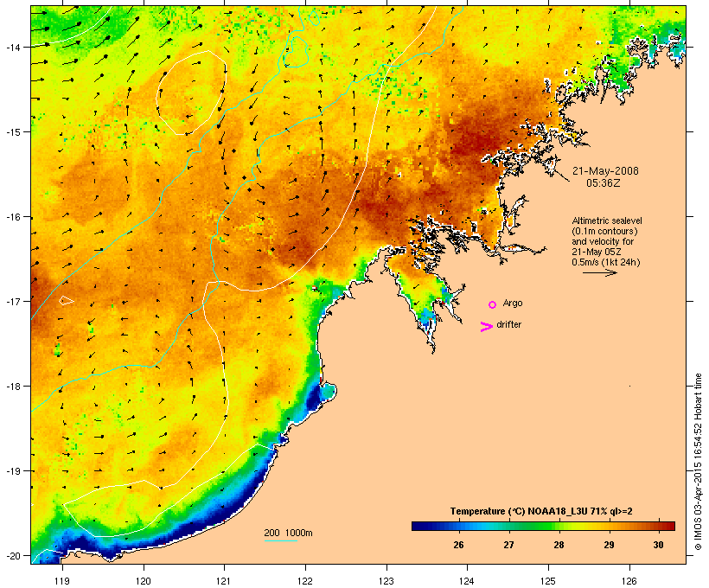The height and width of the screenshot is (588, 709).
Task: Click the latitude label -15
Action: [13, 132]
